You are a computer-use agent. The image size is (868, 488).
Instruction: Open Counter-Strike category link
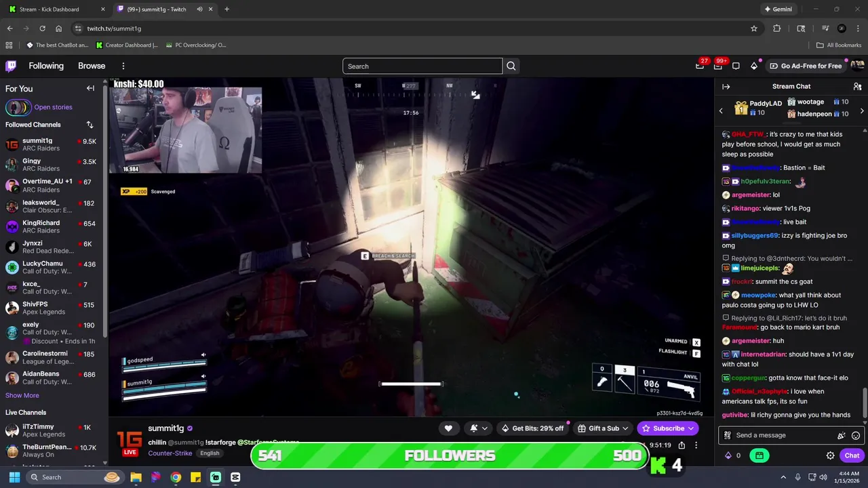pos(170,453)
